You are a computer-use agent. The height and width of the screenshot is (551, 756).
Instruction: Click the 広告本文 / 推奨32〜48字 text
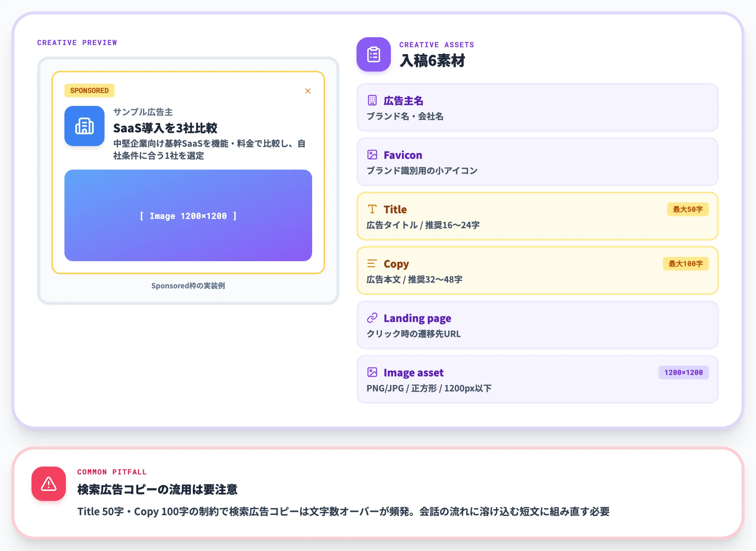(415, 279)
